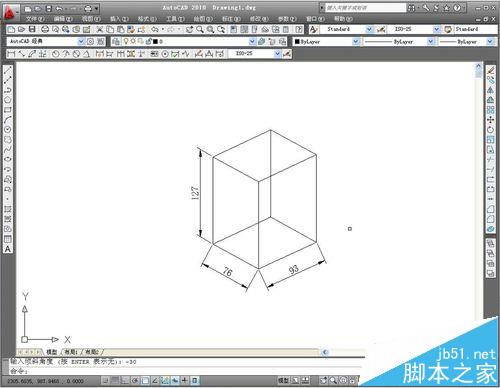The height and width of the screenshot is (388, 500).
Task: Click the black ByLayer color swatch
Action: (297, 42)
